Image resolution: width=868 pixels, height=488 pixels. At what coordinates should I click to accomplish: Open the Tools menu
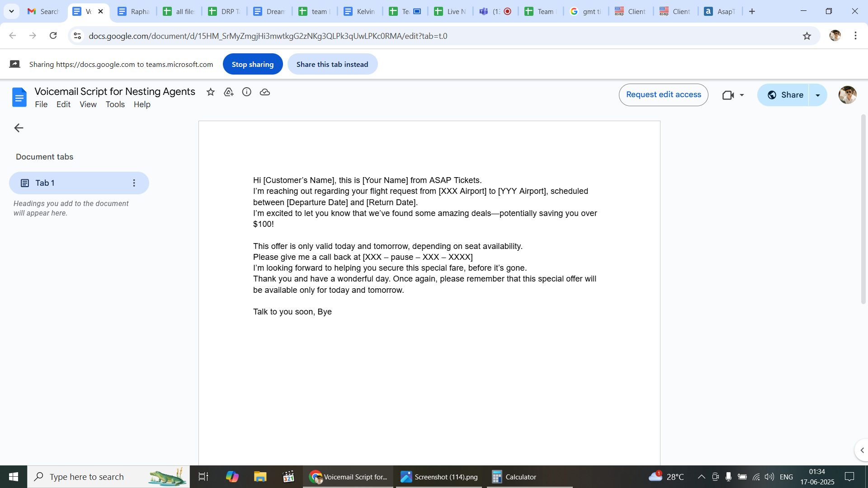pyautogui.click(x=115, y=104)
